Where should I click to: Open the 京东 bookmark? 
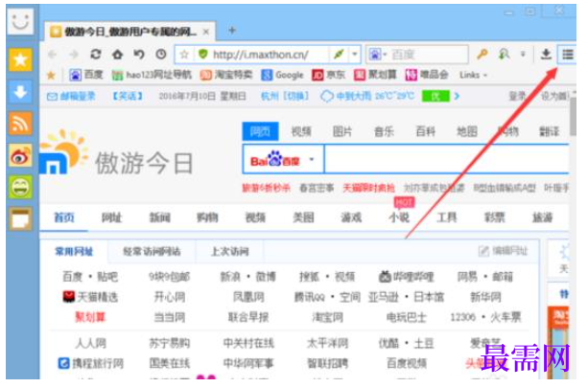328,76
